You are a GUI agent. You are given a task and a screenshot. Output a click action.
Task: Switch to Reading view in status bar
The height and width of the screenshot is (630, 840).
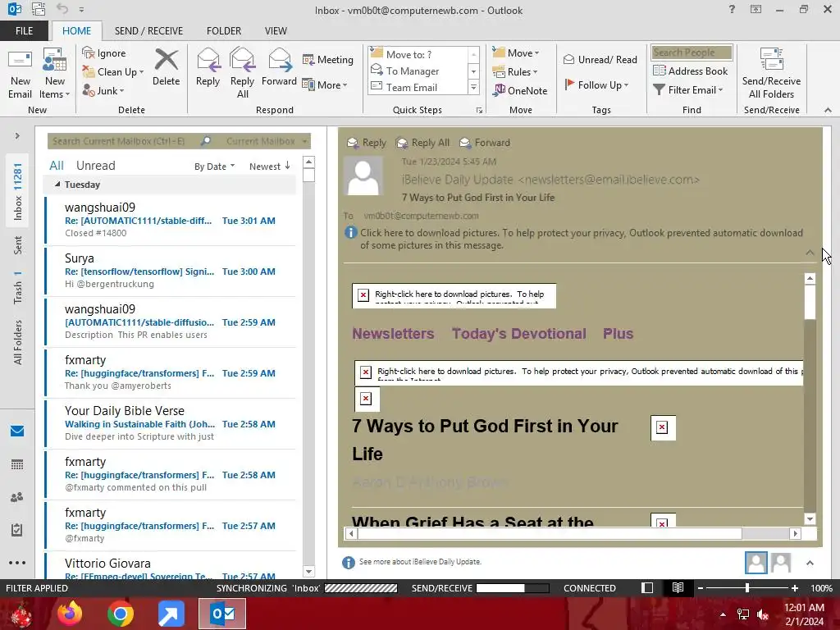678,587
